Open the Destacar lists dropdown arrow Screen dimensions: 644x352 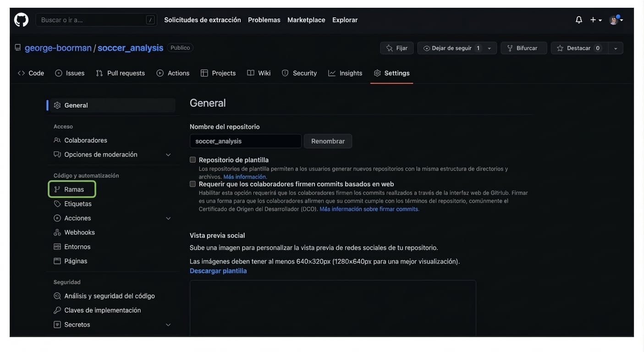[615, 48]
